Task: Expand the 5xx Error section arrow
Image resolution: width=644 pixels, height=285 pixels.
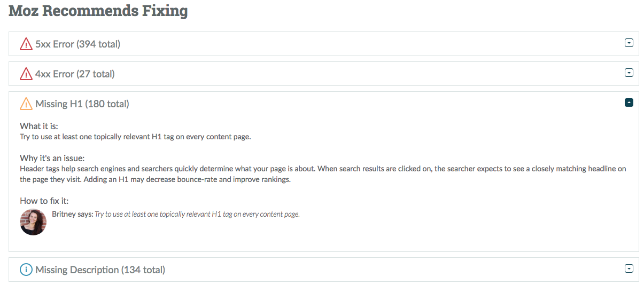Action: [x=629, y=43]
